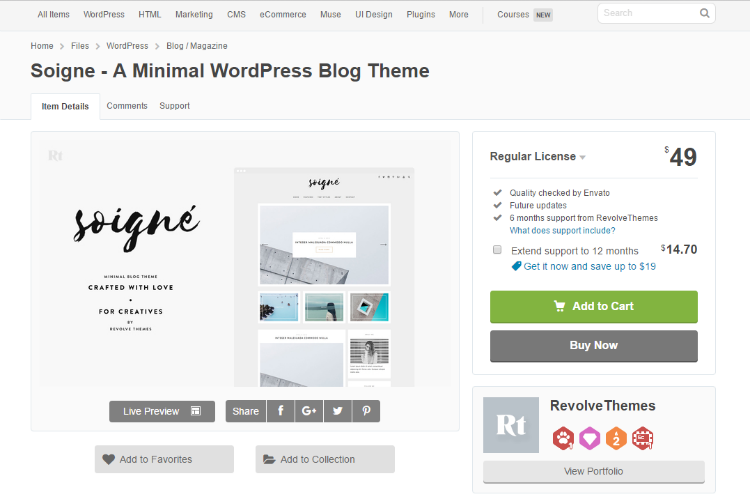
Task: Open Muse category menu
Action: tap(331, 14)
